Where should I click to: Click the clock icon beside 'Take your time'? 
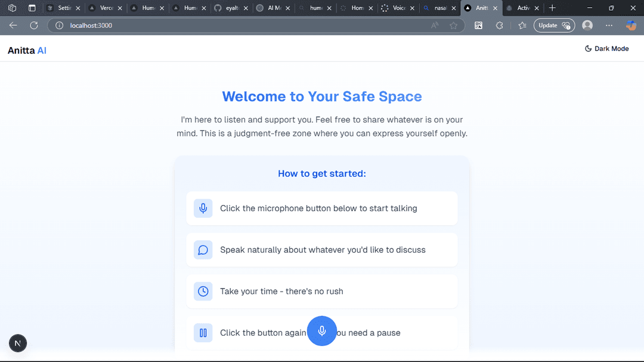pos(203,291)
